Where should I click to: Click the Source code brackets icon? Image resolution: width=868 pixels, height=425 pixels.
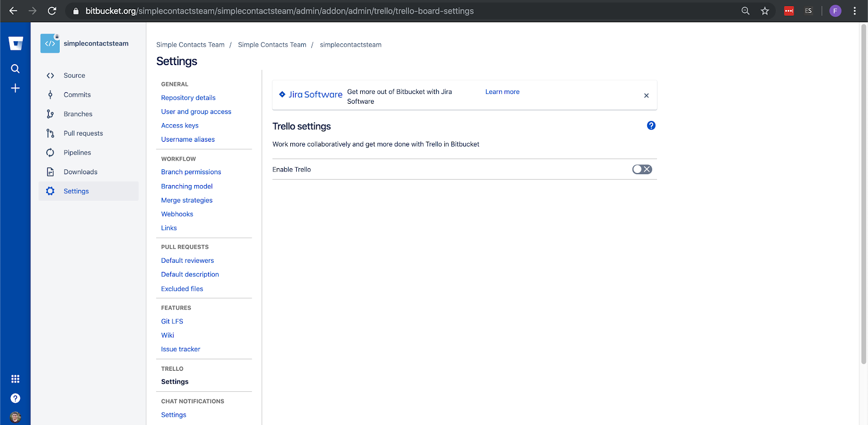click(50, 75)
